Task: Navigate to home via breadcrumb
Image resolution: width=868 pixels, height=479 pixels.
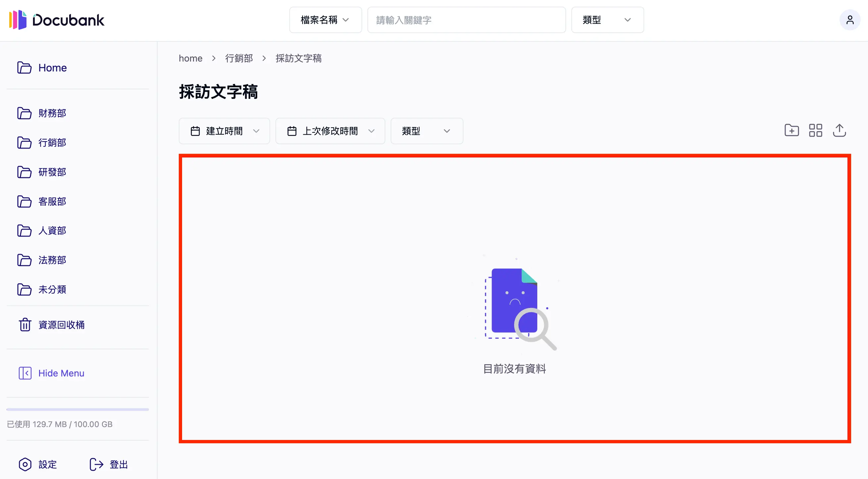Action: coord(190,58)
